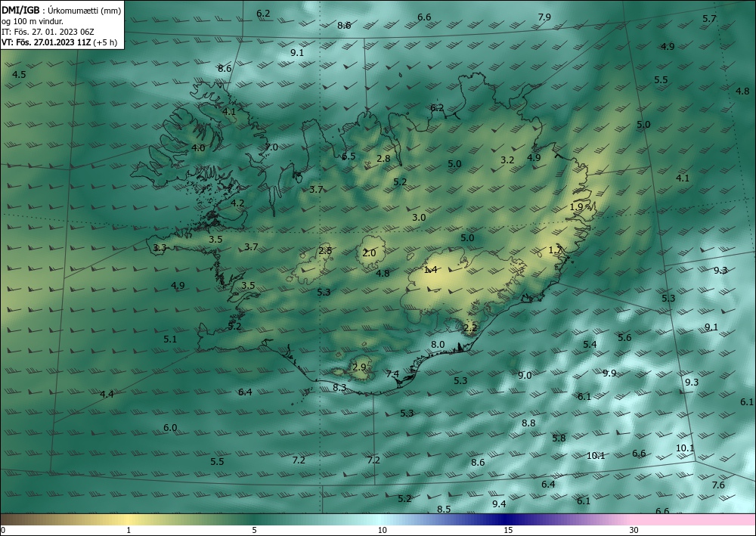Click the precipitation value 9.9
This screenshot has width=756, height=536.
609,373
